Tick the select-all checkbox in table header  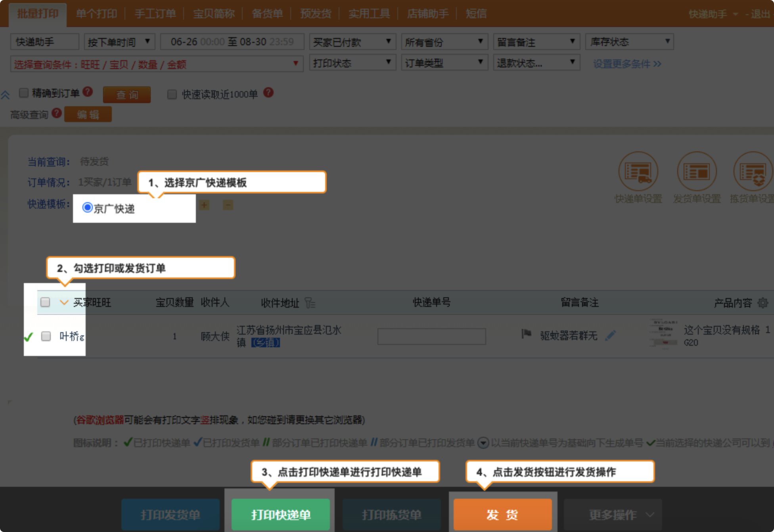[x=45, y=302]
